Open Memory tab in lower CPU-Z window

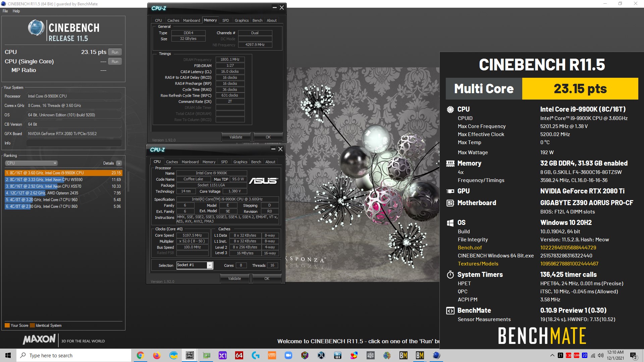(x=209, y=162)
